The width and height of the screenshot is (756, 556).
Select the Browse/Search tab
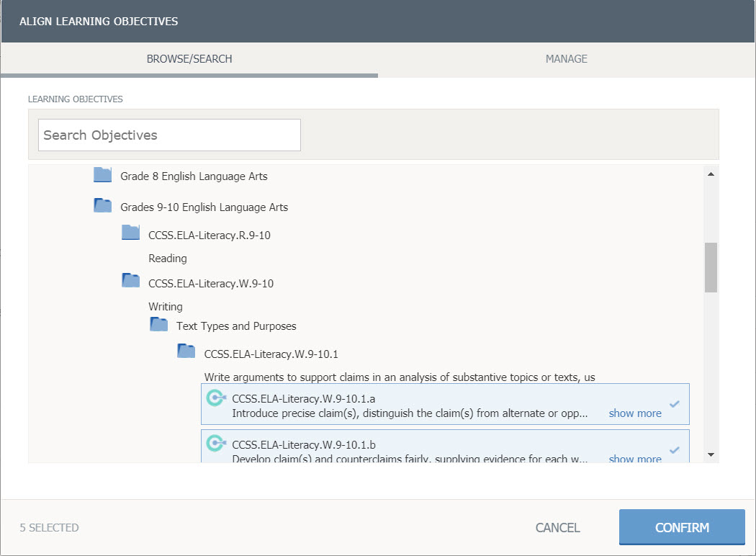click(189, 59)
